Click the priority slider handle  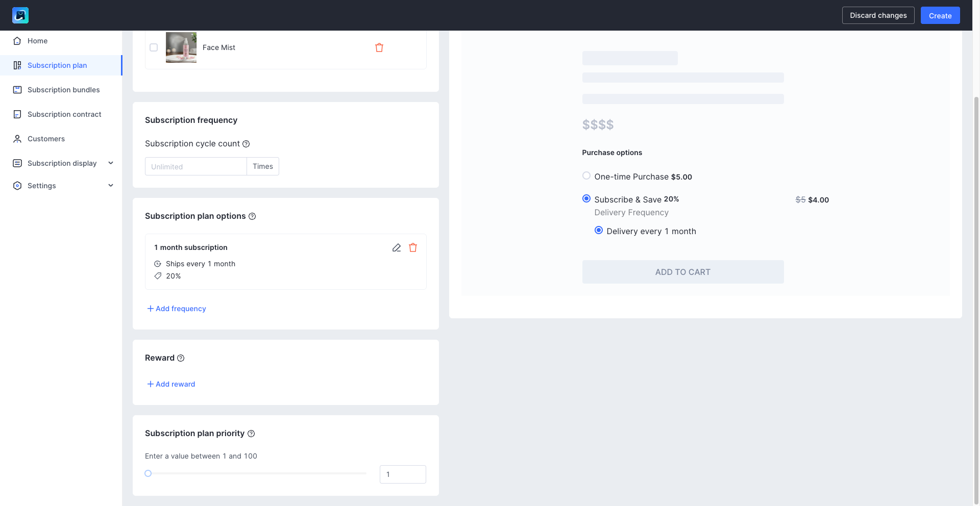point(148,473)
